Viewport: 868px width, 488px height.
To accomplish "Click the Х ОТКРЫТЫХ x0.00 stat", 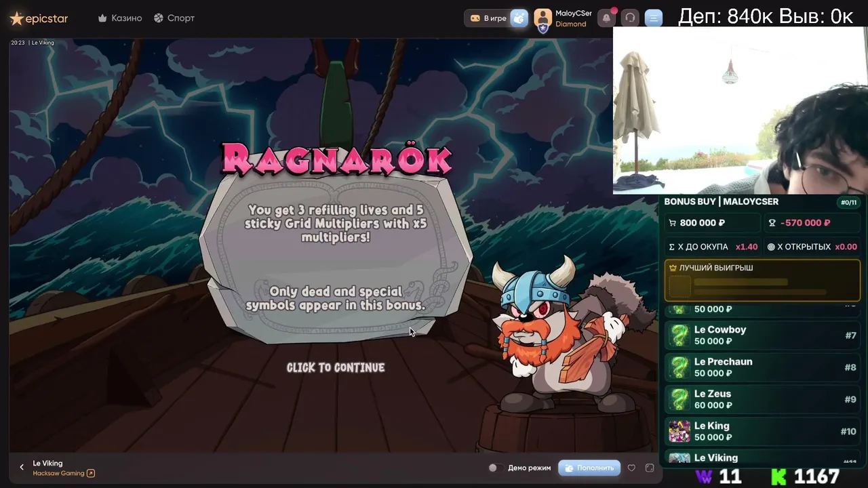I will (812, 247).
